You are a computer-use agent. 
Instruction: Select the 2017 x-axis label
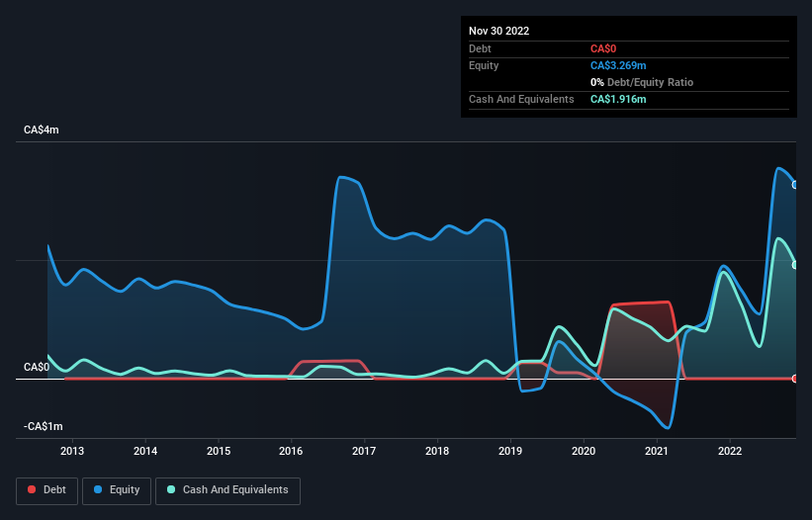click(364, 451)
